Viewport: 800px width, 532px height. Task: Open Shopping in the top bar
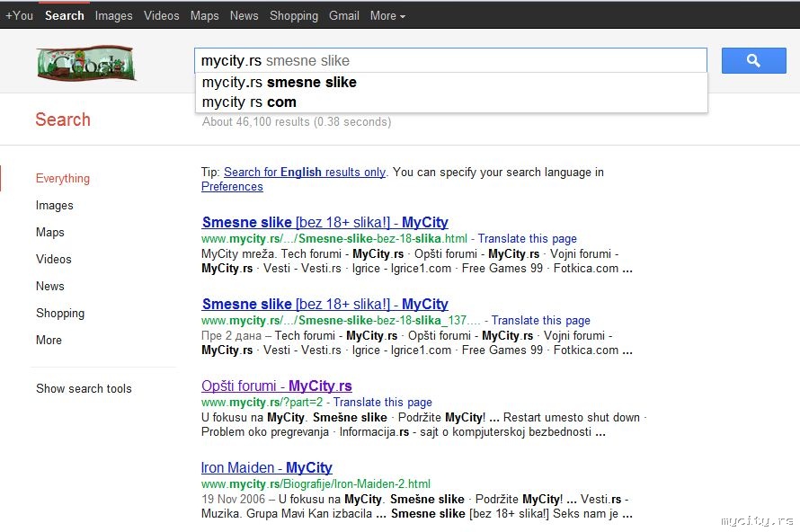click(x=294, y=16)
